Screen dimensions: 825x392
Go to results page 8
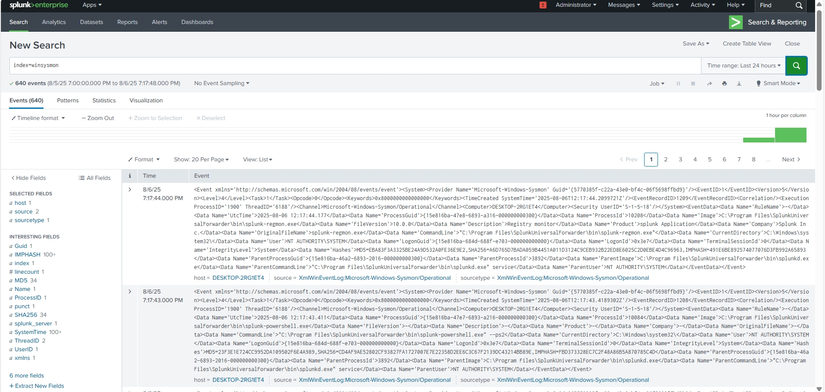tap(753, 159)
